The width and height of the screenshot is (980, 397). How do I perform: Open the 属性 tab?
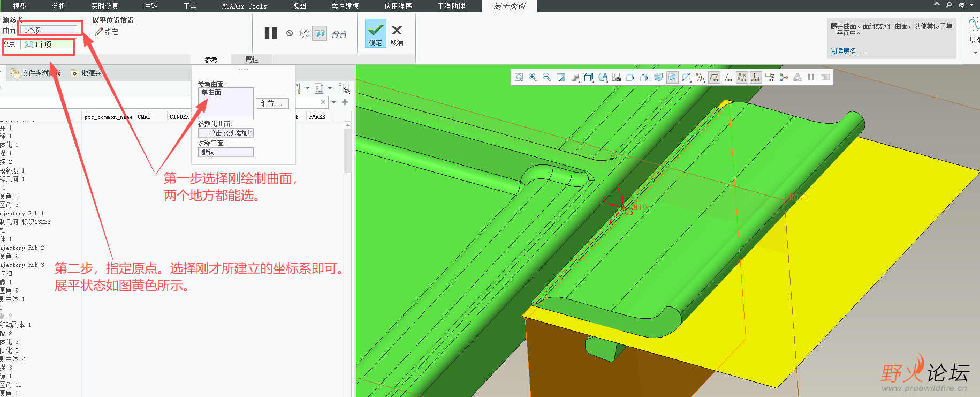coord(252,59)
